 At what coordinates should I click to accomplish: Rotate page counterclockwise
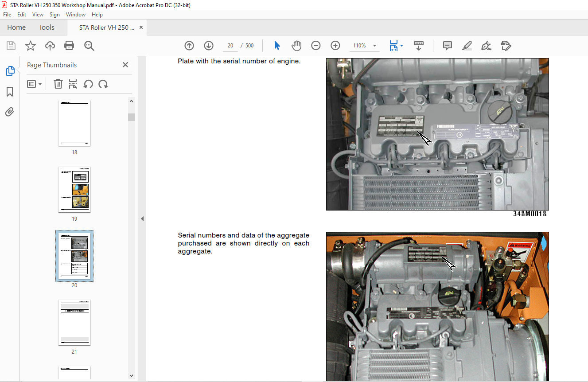[x=88, y=84]
